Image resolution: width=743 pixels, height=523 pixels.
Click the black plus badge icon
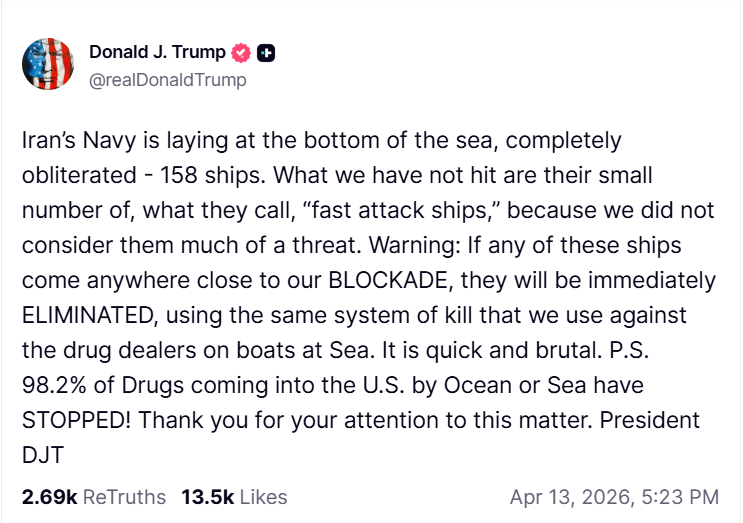tap(266, 53)
